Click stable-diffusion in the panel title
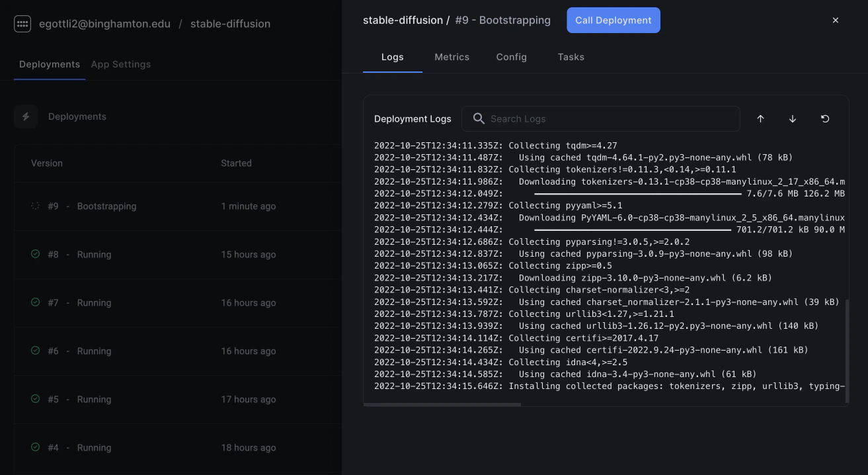This screenshot has width=868, height=475. point(403,21)
